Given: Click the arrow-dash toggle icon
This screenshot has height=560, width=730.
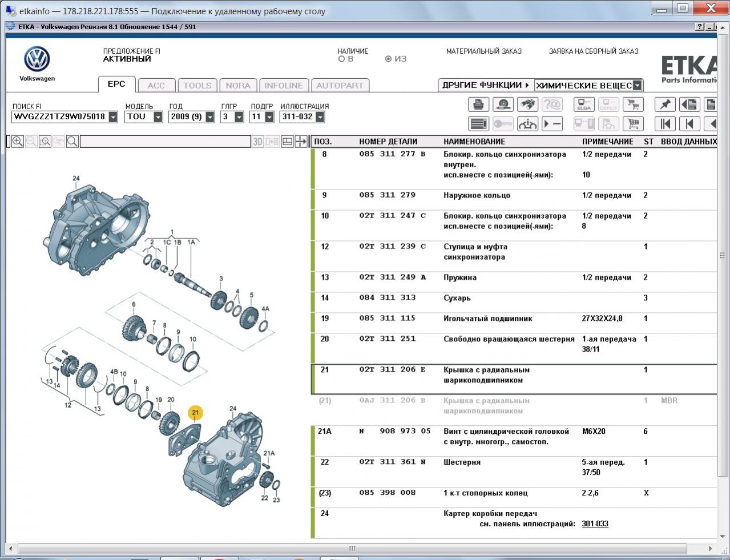Looking at the screenshot, I should click(x=552, y=123).
